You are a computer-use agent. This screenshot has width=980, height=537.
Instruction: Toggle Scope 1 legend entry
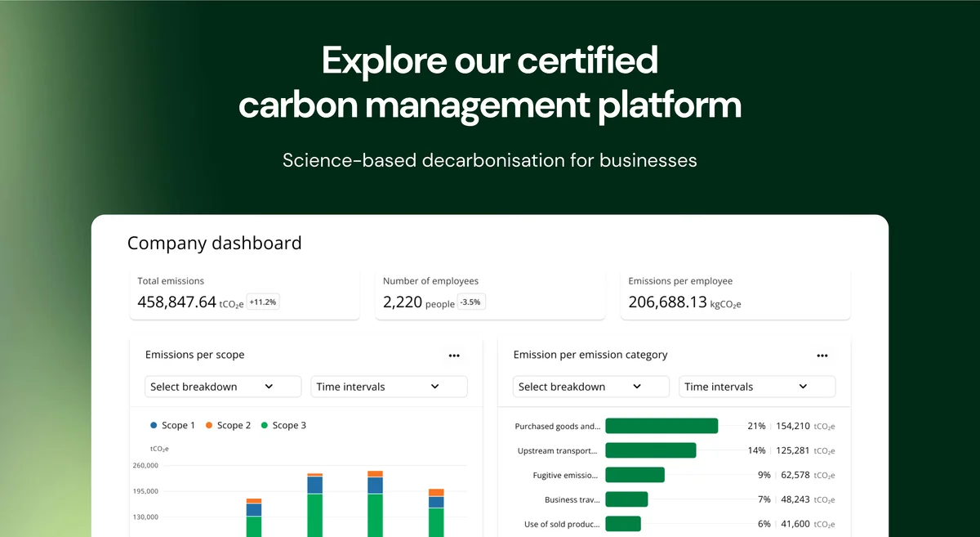[x=172, y=426]
